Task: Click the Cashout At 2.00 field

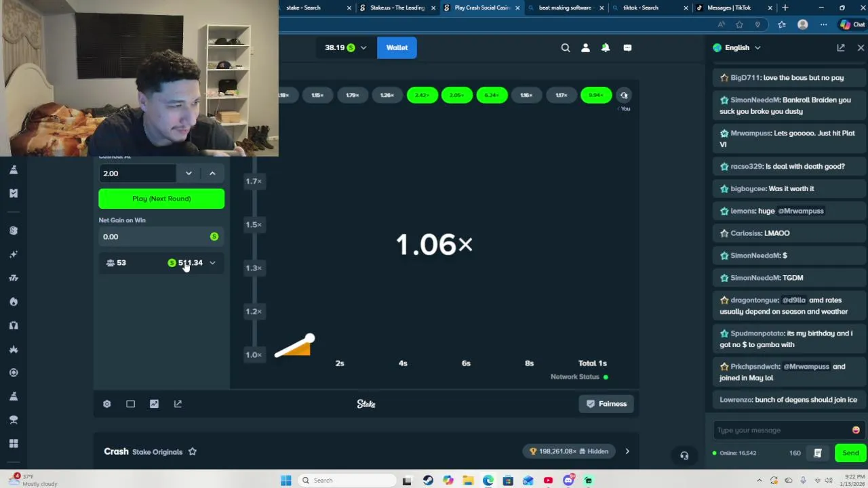Action: (138, 174)
